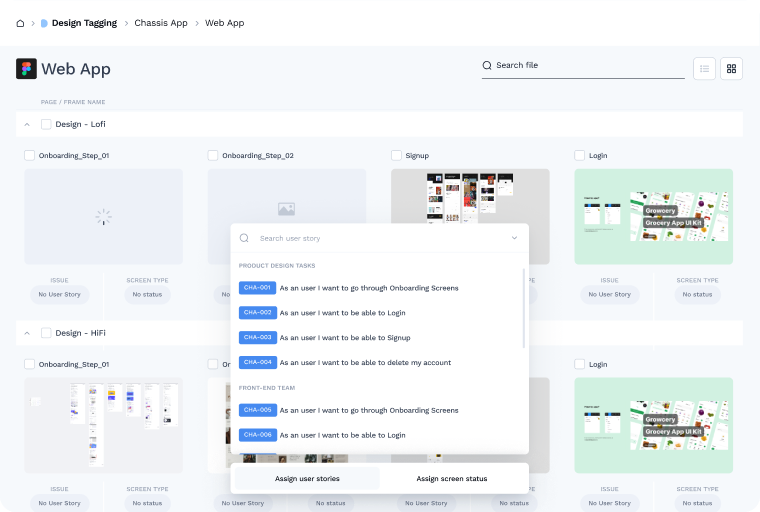Focus the Search user story field
This screenshot has height=512, width=760.
[380, 238]
